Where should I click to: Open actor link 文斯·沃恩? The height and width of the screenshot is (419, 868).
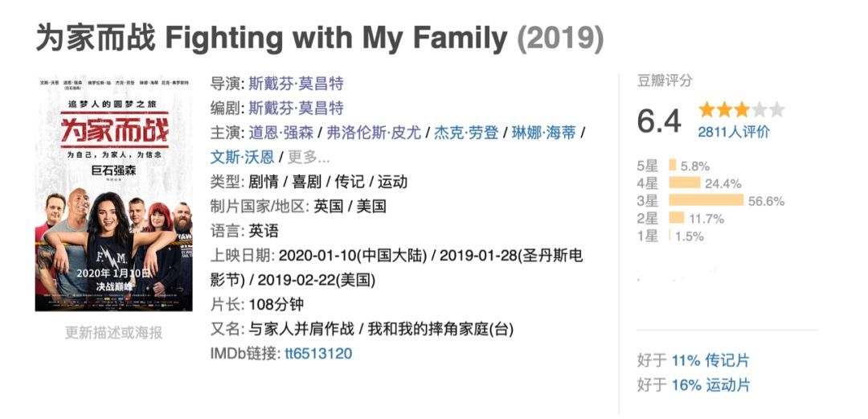tap(242, 157)
